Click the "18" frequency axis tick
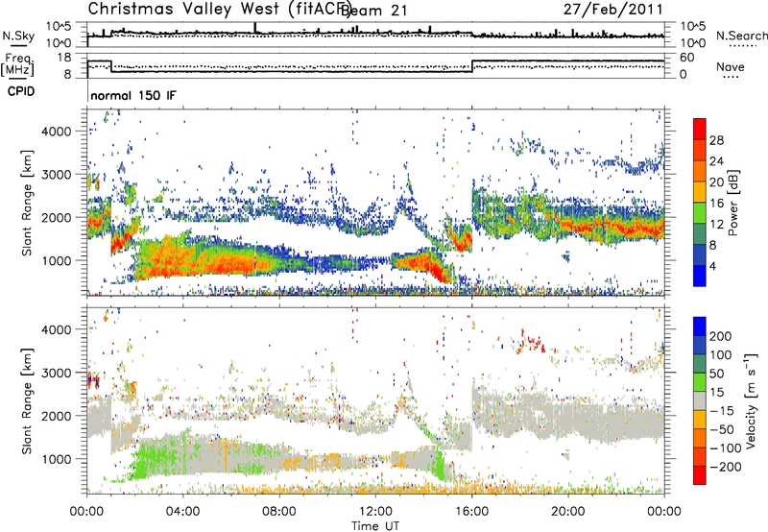The height and width of the screenshot is (532, 768). tap(64, 58)
